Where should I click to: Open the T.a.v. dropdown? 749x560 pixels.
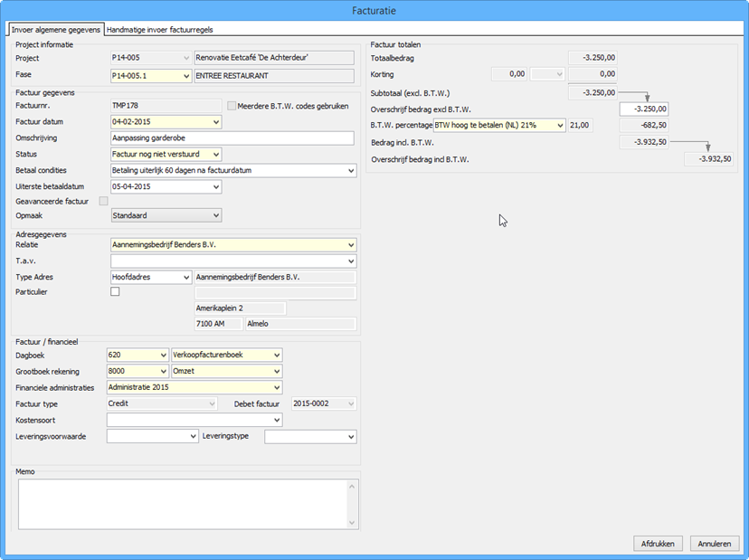[351, 261]
